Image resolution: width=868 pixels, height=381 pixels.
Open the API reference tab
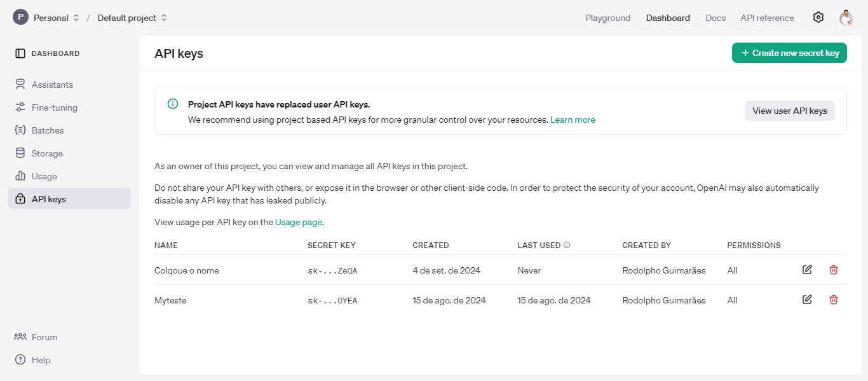click(767, 18)
